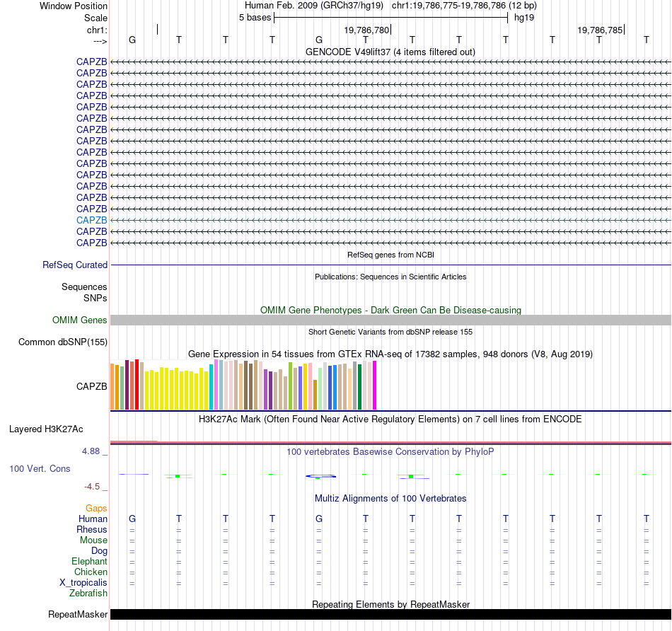The height and width of the screenshot is (631, 672).
Task: Click the Zebrafish species label
Action: [89, 594]
